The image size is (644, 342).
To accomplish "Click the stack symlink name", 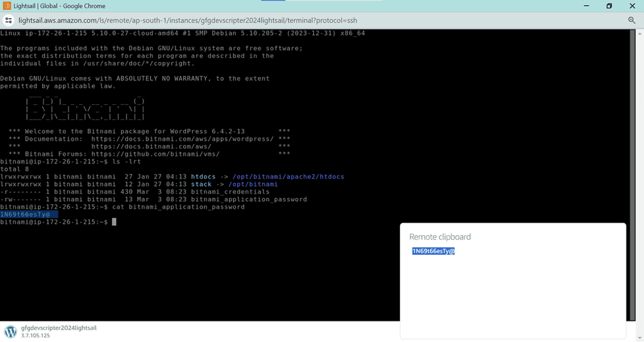I will 201,184.
